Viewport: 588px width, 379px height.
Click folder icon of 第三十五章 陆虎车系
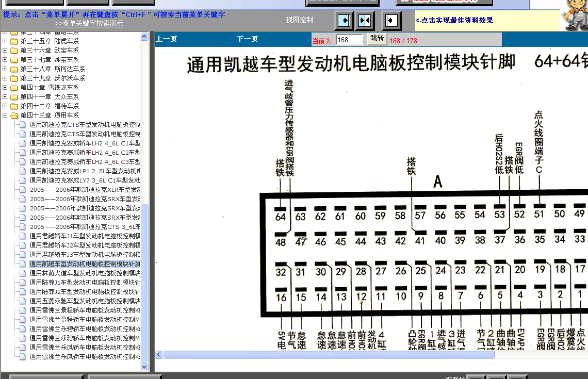(14, 41)
